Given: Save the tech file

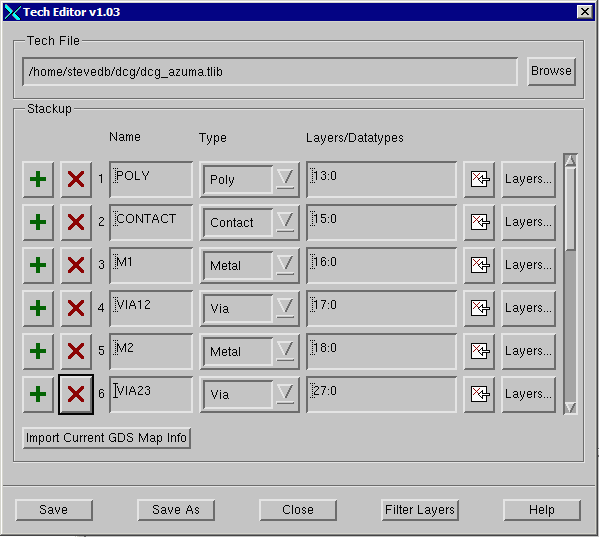Looking at the screenshot, I should coord(54,510).
